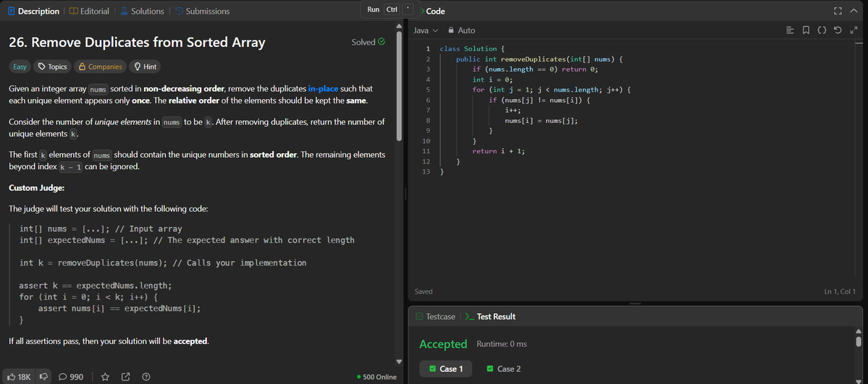
Task: Reveal the Hint
Action: [145, 67]
